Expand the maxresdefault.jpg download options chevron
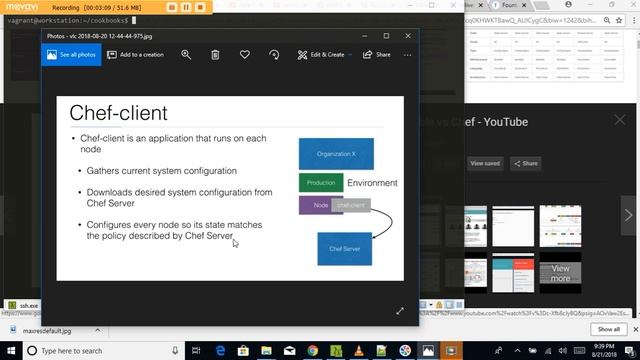Screen dimensions: 640x360 pos(98,330)
